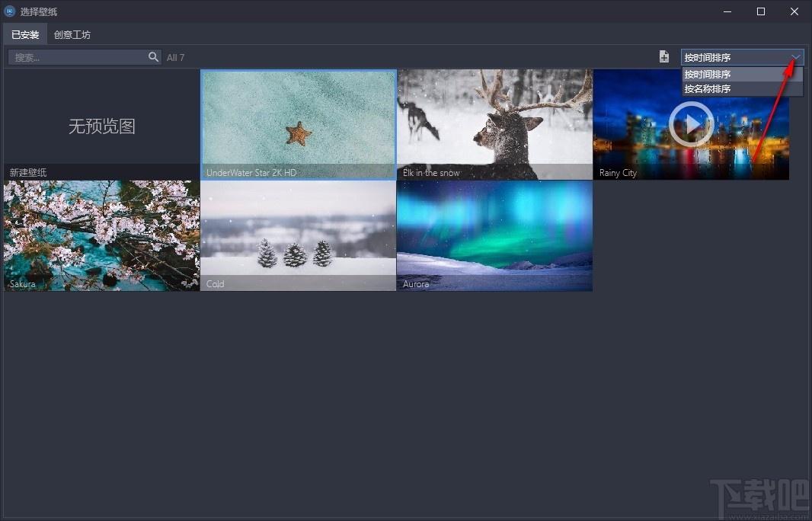Select the UnderWater Star 2K HD wallpaper
Image resolution: width=812 pixels, height=521 pixels.
click(x=299, y=125)
